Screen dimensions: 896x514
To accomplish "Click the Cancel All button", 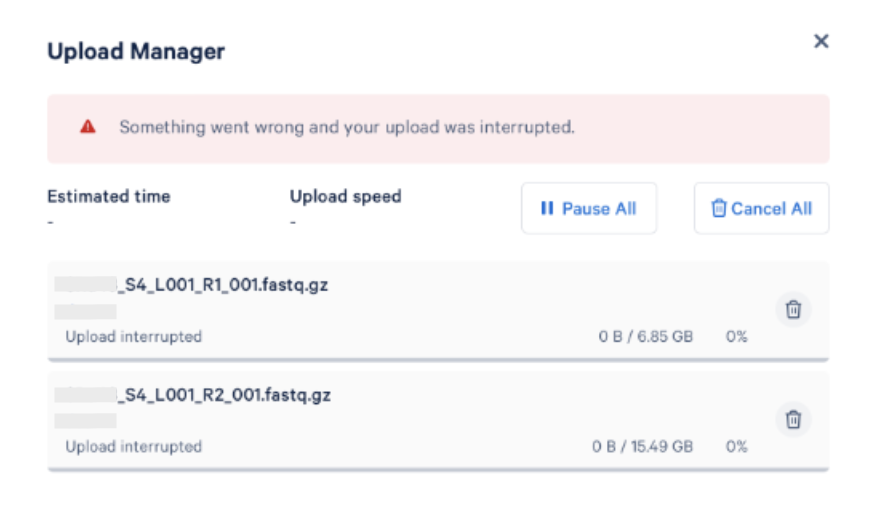I will tap(762, 208).
